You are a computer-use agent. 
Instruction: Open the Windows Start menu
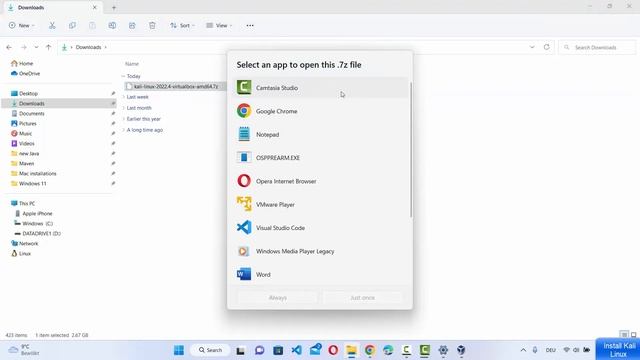coord(179,350)
